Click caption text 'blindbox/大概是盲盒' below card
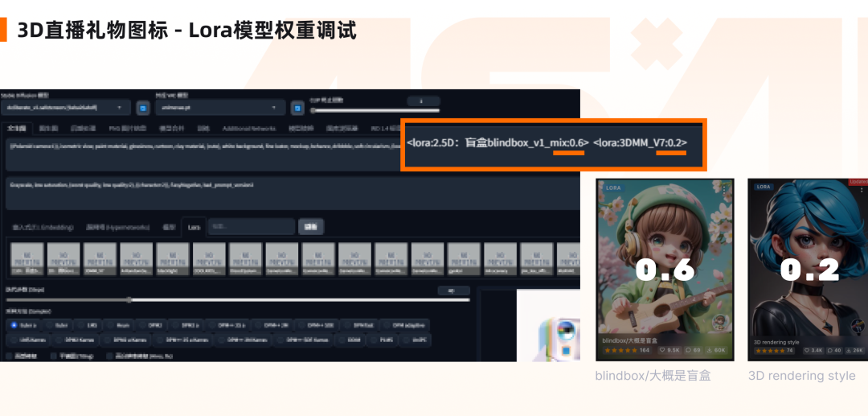Viewport: 868px width, 416px height. tap(653, 376)
